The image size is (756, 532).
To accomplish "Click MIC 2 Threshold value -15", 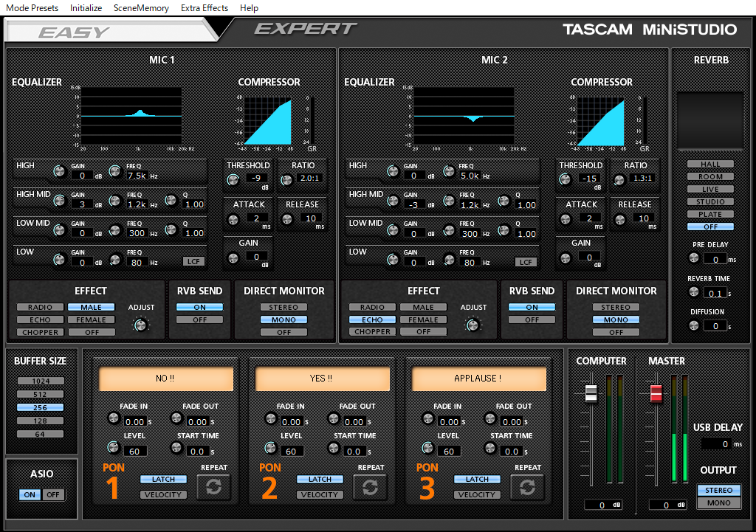I will [589, 179].
